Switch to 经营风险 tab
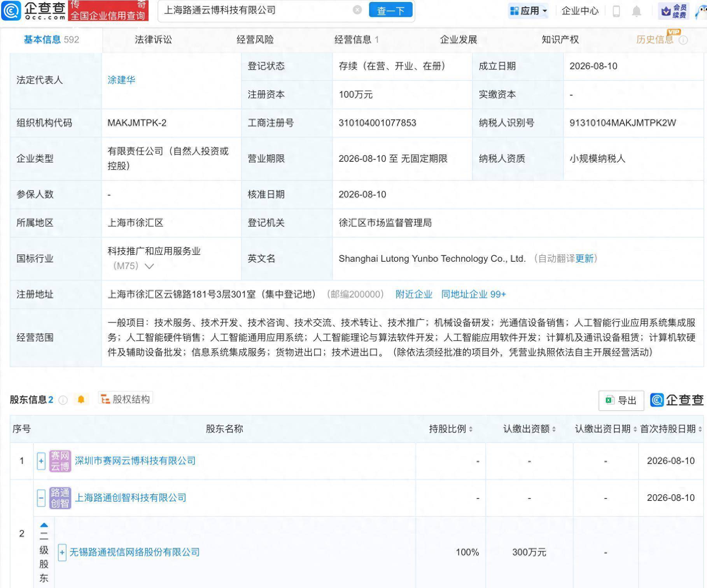Screen dimensions: 707x588 click(255, 40)
